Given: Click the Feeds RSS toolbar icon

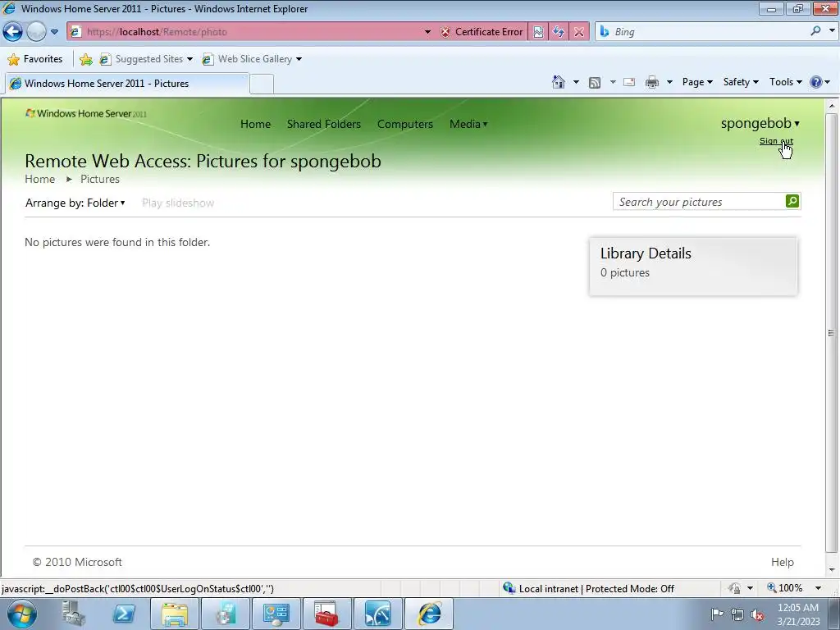Looking at the screenshot, I should 595,82.
